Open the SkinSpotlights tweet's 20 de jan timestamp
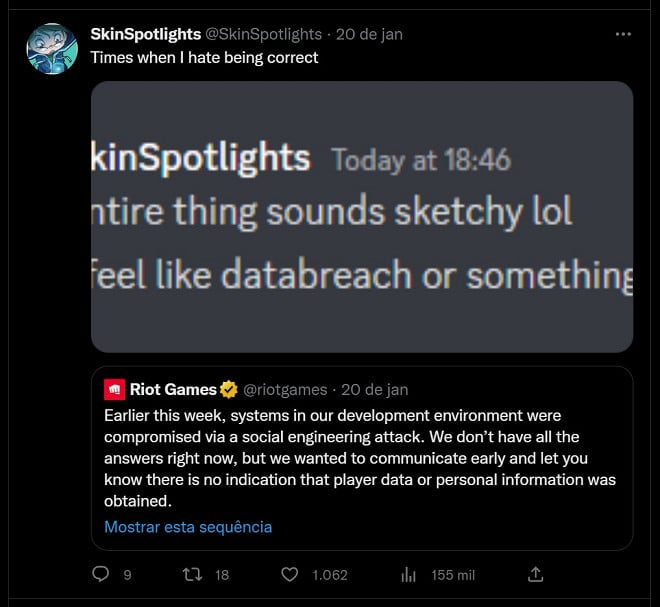This screenshot has width=660, height=607. click(369, 34)
